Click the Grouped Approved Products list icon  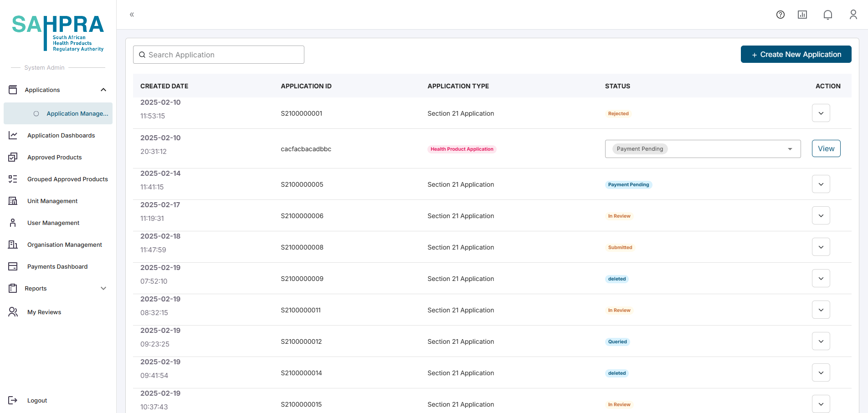pyautogui.click(x=13, y=179)
